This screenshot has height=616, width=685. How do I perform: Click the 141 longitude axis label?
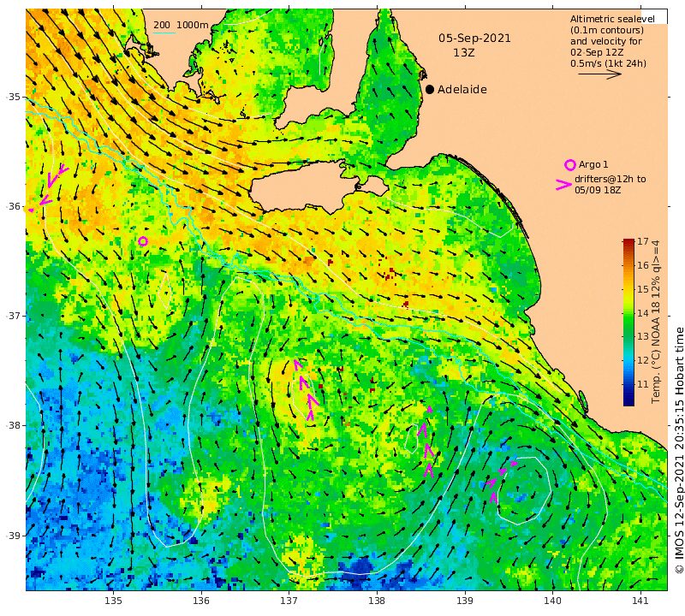point(640,601)
